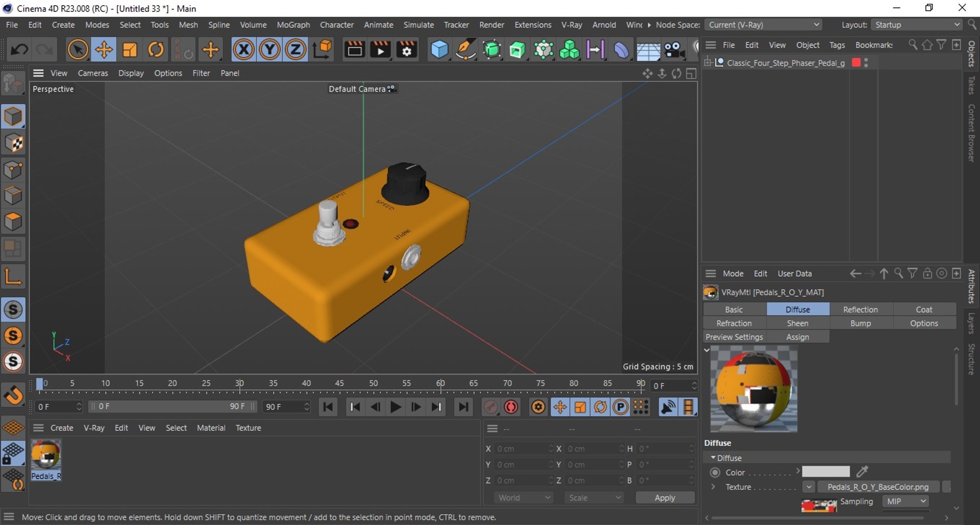The height and width of the screenshot is (525, 980).
Task: Select the Move tool in top toolbar
Action: click(104, 50)
